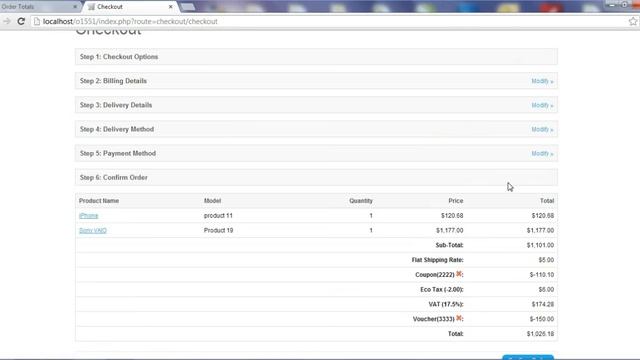Click the Sony VAIO row total $1,177.00

tap(540, 230)
